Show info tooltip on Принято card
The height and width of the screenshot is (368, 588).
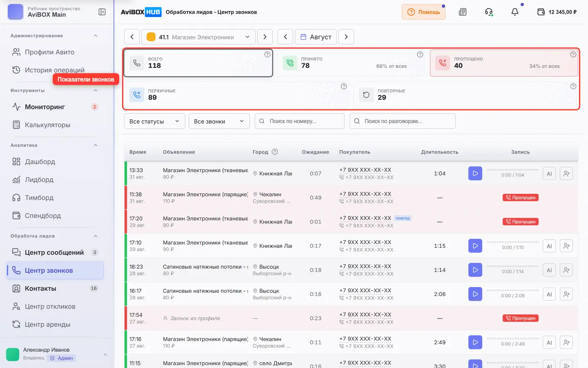click(420, 54)
